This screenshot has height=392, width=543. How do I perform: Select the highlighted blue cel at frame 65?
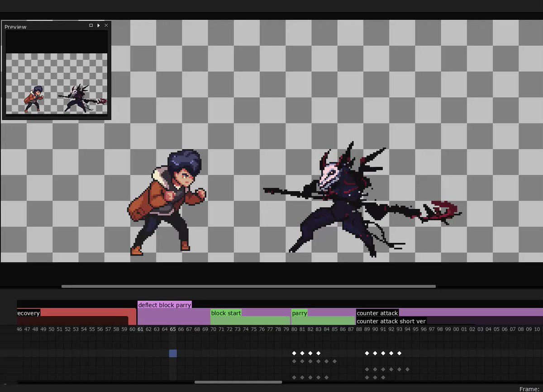click(x=173, y=353)
